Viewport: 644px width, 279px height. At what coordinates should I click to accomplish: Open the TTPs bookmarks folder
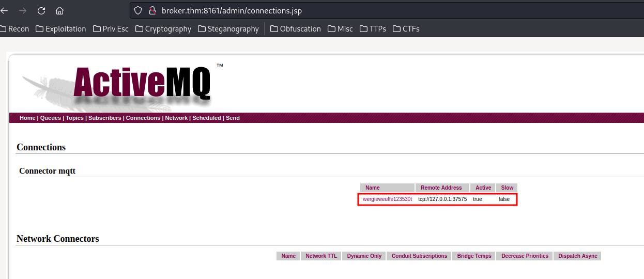tap(373, 29)
